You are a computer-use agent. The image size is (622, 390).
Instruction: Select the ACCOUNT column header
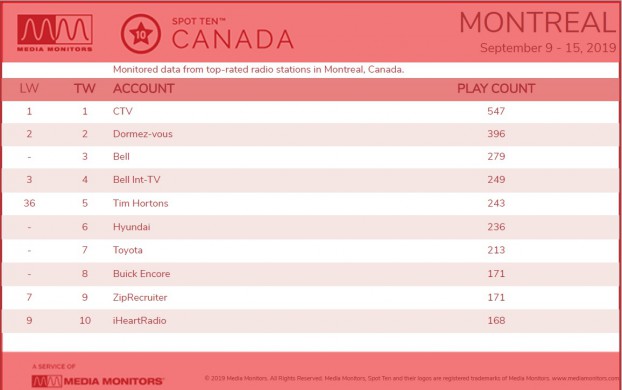coord(144,88)
